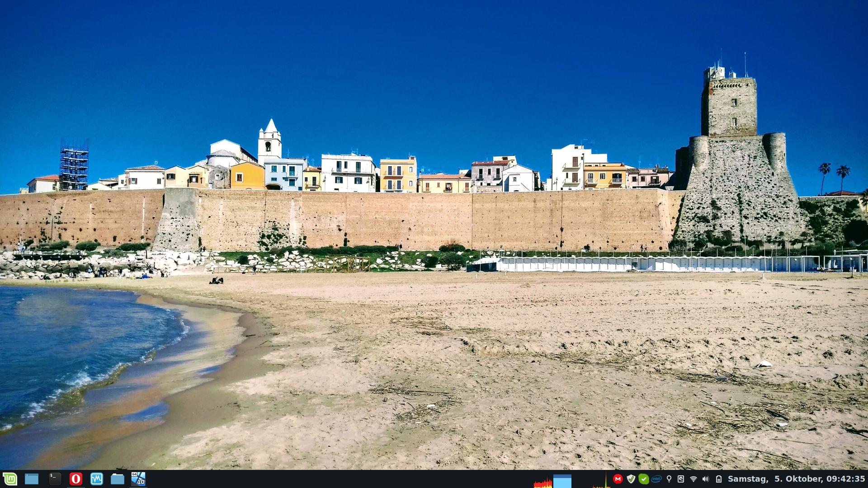This screenshot has height=488, width=868.
Task: Open the Intel graphics tray icon
Action: (x=656, y=479)
